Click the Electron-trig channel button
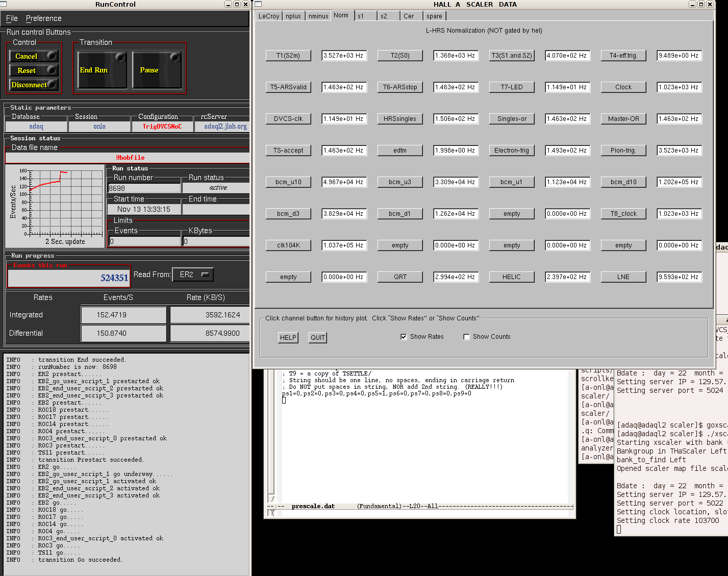This screenshot has width=728, height=576. pos(512,151)
